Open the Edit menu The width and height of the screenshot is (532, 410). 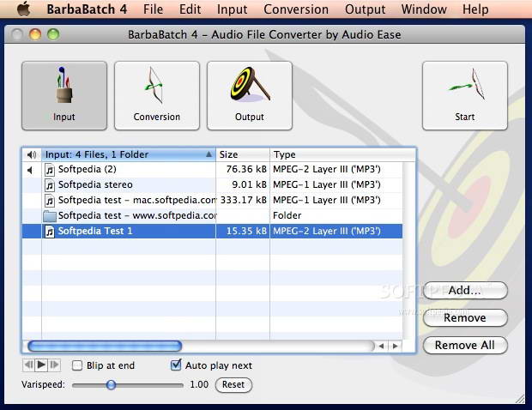coord(190,9)
